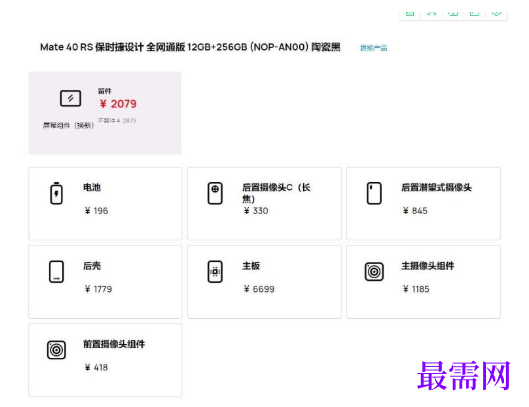The image size is (529, 407).
Task: Select the 电池 part name
Action: click(x=92, y=187)
